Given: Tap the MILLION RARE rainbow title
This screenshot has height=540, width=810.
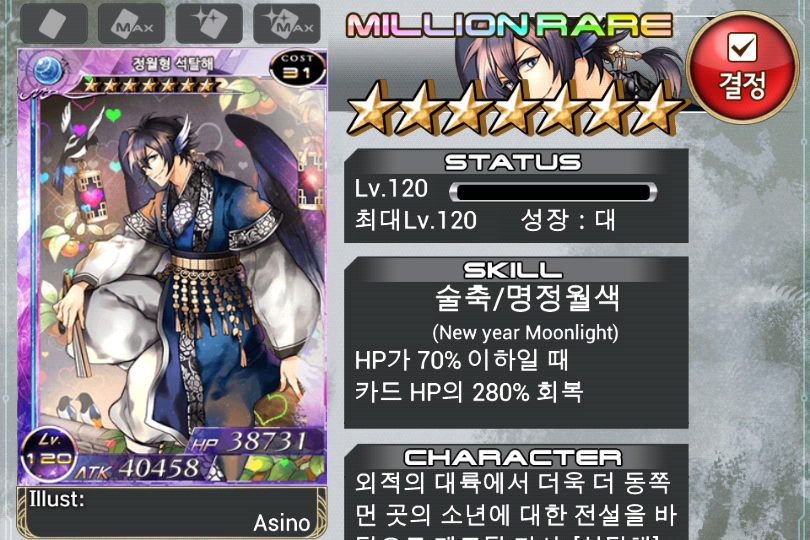Looking at the screenshot, I should tap(509, 25).
